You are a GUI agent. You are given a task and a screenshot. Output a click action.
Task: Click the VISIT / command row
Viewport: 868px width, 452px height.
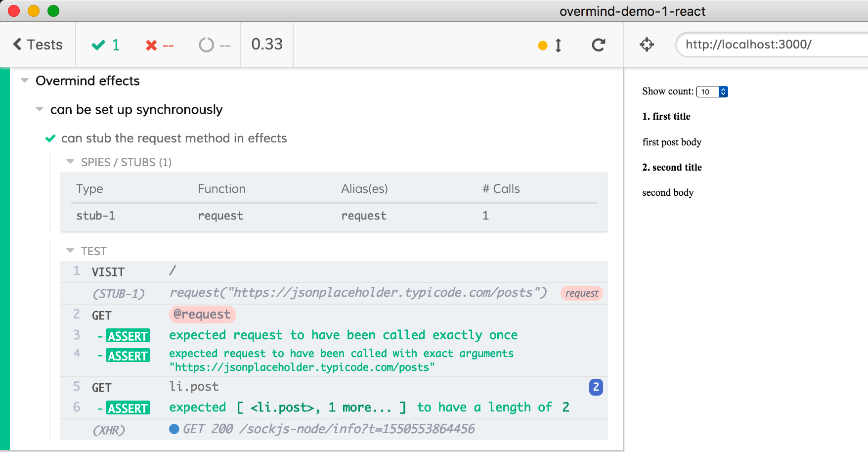point(334,271)
